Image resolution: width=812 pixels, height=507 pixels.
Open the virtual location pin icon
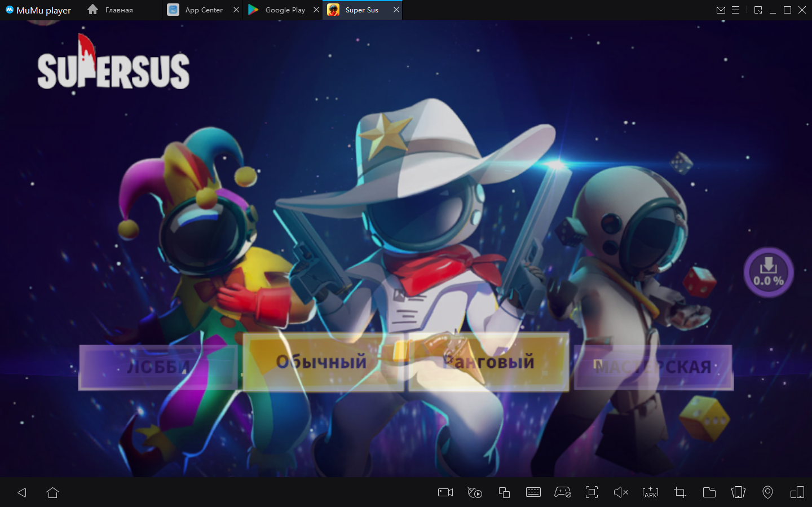click(767, 492)
